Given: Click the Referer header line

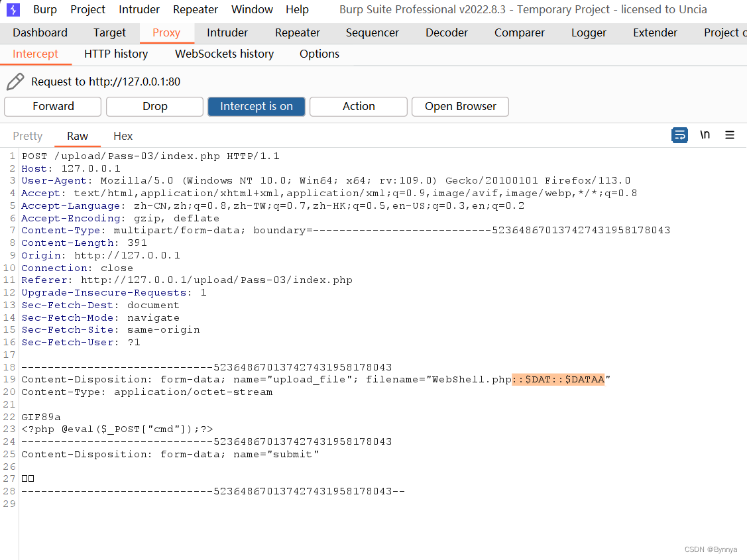Looking at the screenshot, I should [187, 280].
